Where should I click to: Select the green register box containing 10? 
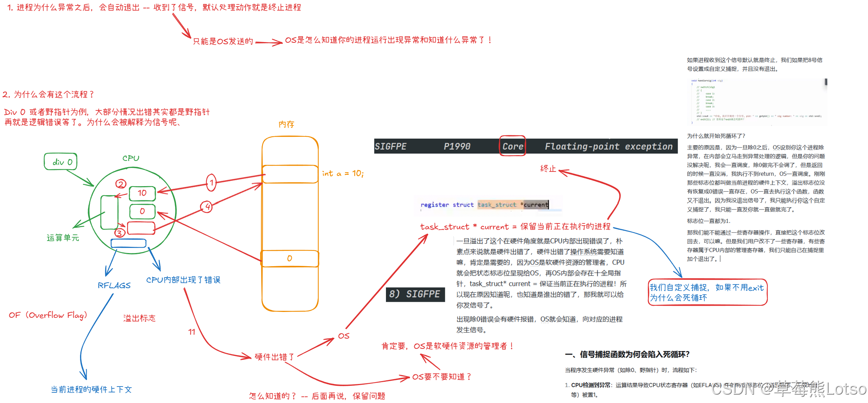[142, 193]
